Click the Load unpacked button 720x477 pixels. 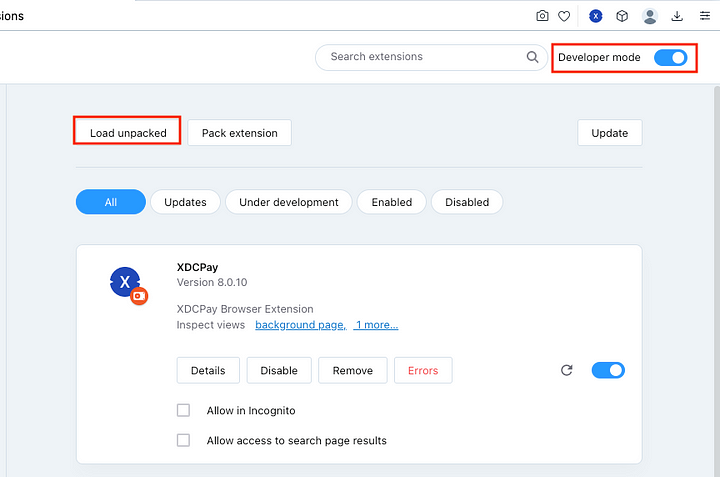click(128, 133)
